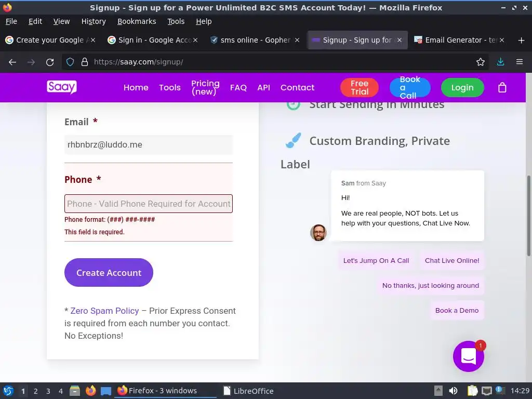Open the network tray icon

point(486,391)
